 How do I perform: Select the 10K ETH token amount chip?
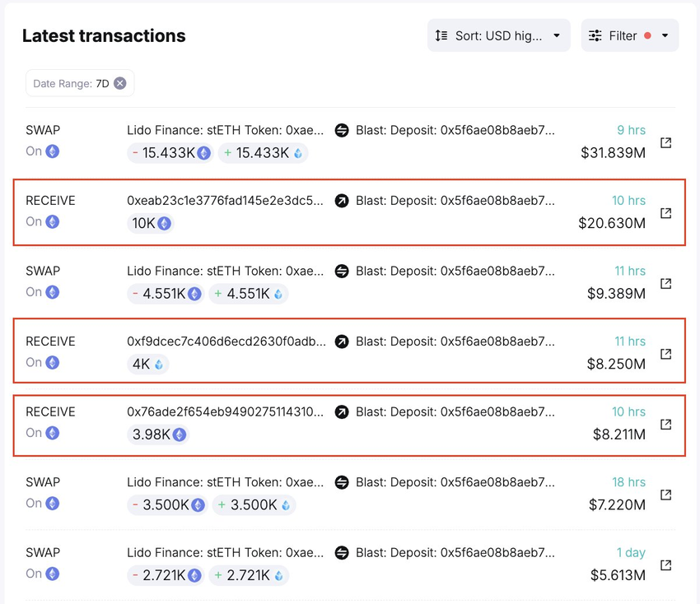pos(151,223)
